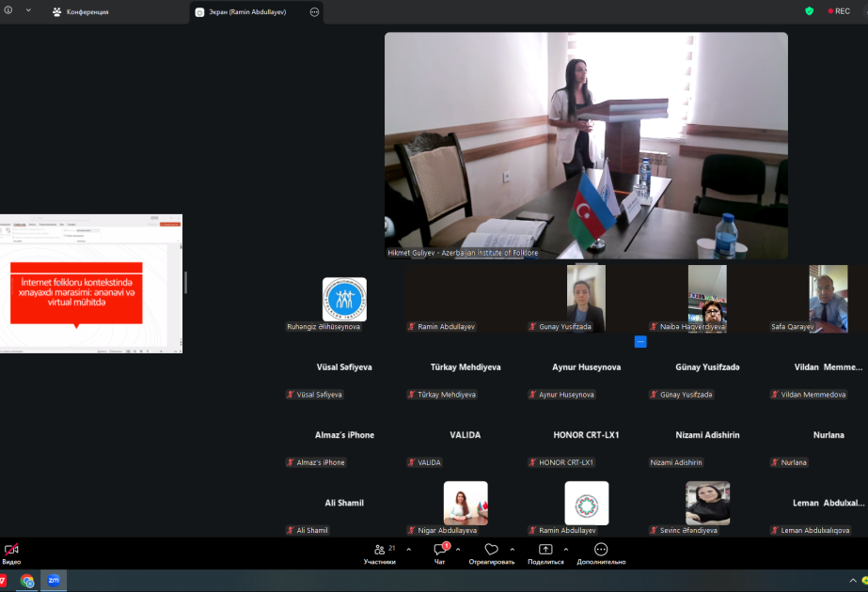868x592 pixels.
Task: Click the blue more-options tile button
Action: click(x=640, y=341)
